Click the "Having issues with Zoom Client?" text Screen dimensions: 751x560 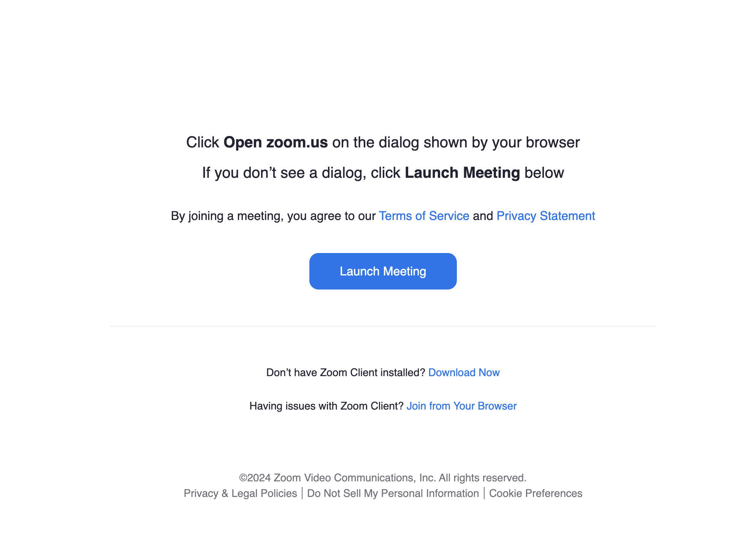click(326, 406)
